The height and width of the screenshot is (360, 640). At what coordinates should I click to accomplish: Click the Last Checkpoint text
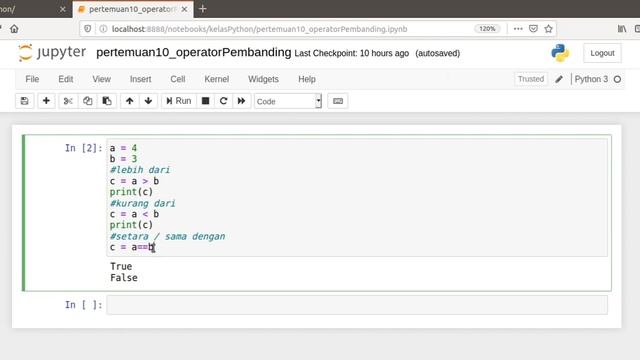[351, 53]
